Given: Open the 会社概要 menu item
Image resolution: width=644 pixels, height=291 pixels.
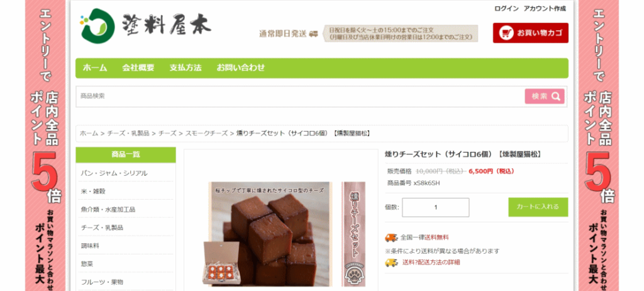Looking at the screenshot, I should 138,68.
